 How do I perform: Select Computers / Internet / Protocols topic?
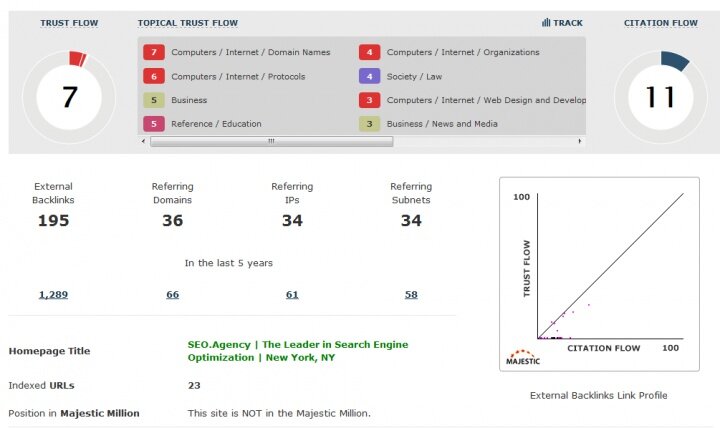click(238, 76)
